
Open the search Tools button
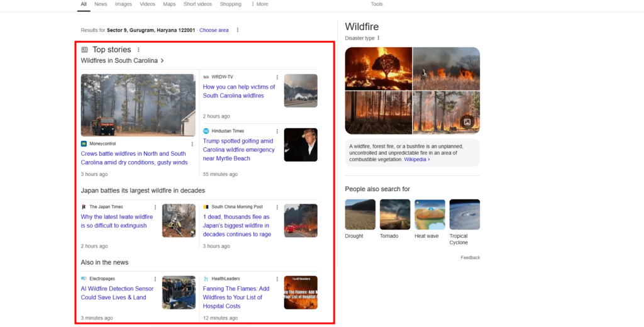377,4
